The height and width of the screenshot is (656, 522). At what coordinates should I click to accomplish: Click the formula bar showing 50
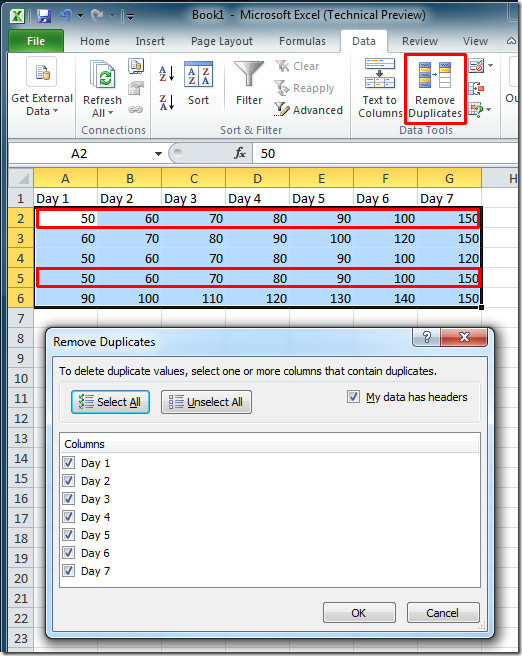(x=385, y=154)
